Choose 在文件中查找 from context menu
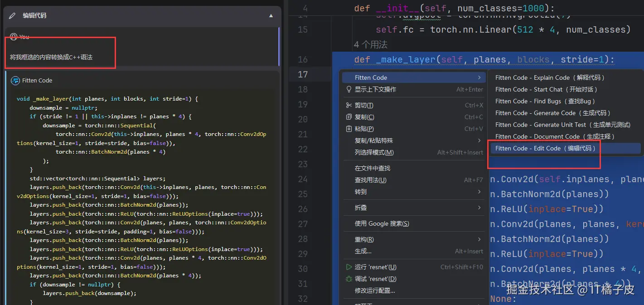 (414, 168)
